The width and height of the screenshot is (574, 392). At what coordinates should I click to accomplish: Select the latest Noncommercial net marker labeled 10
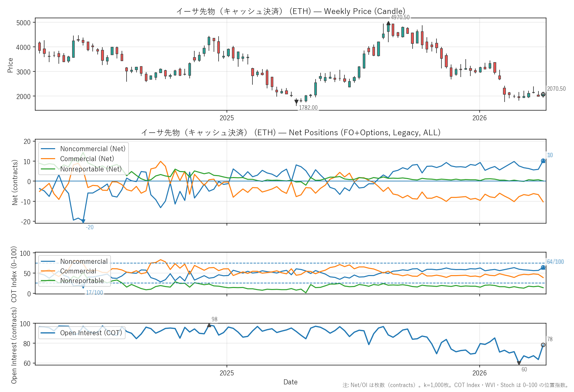(543, 161)
